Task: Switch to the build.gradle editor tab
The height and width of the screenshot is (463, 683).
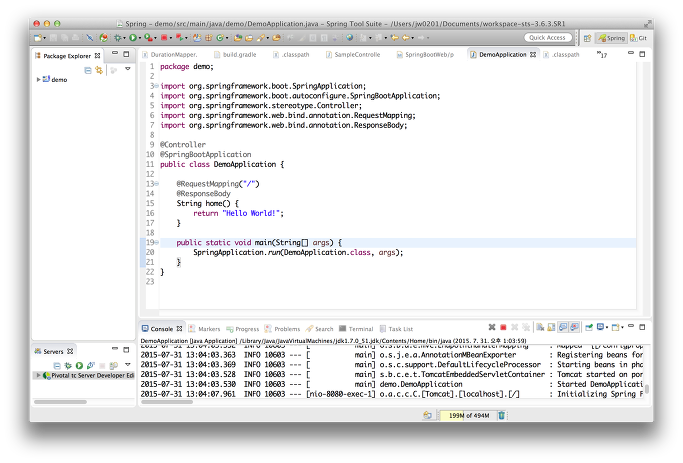Action: [235, 55]
